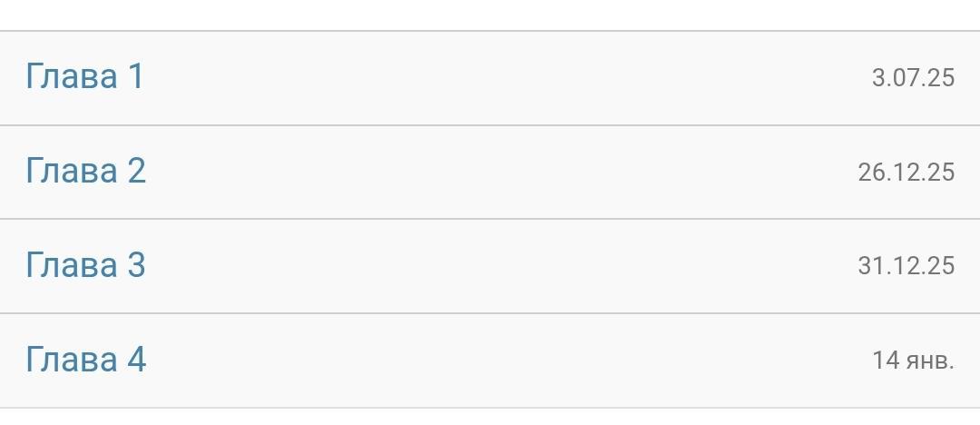The height and width of the screenshot is (425, 980).
Task: Click the date beside Глава 2
Action: click(906, 172)
